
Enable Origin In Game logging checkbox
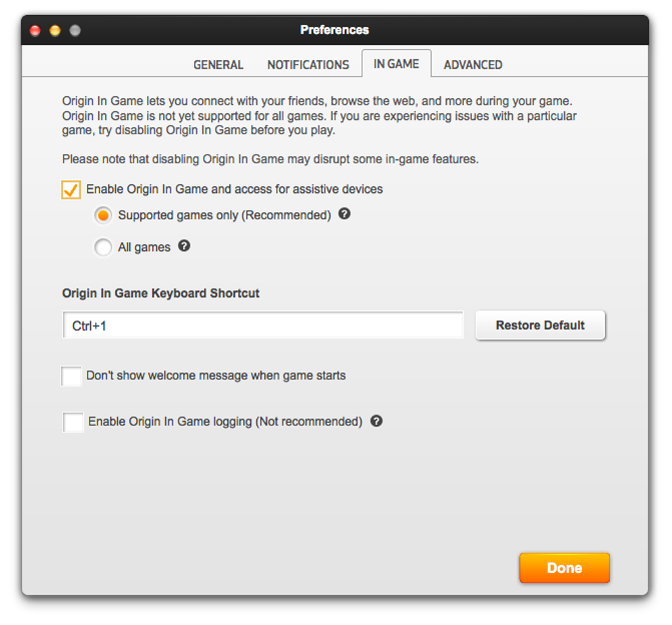[73, 421]
